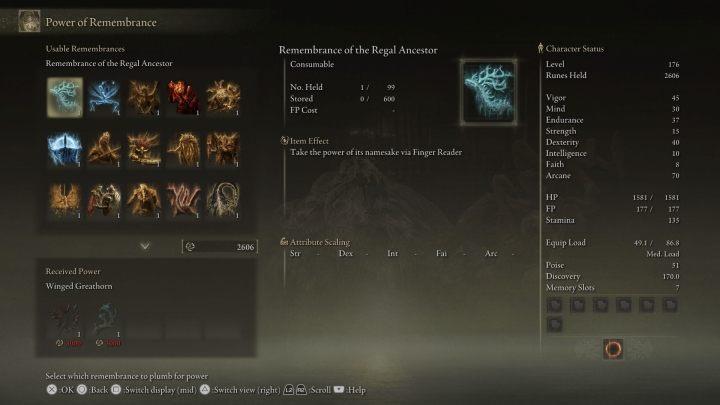Click the Attribute Scaling section icon
Screen dimensions: 720x405
(x=284, y=242)
